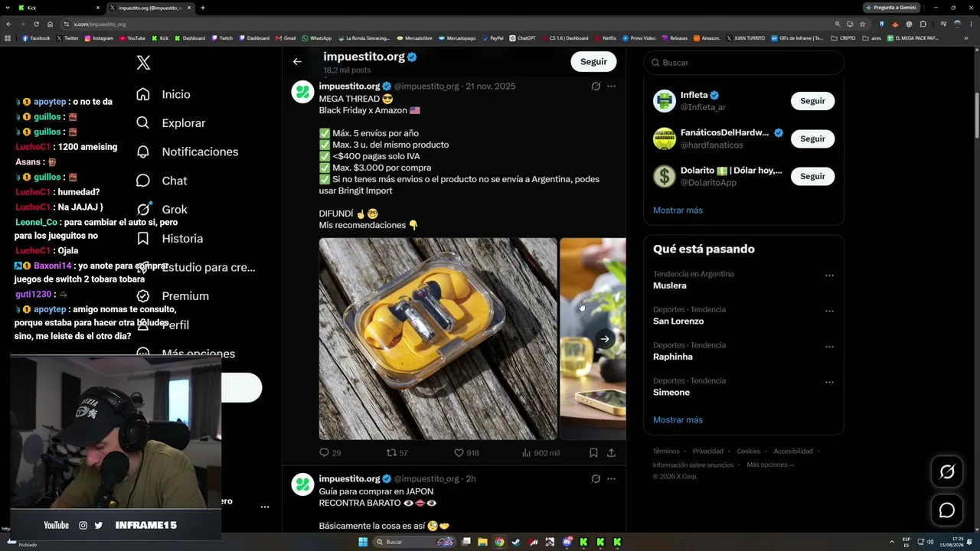980x551 pixels.
Task: Like the MEGA THREAD post
Action: 459,453
